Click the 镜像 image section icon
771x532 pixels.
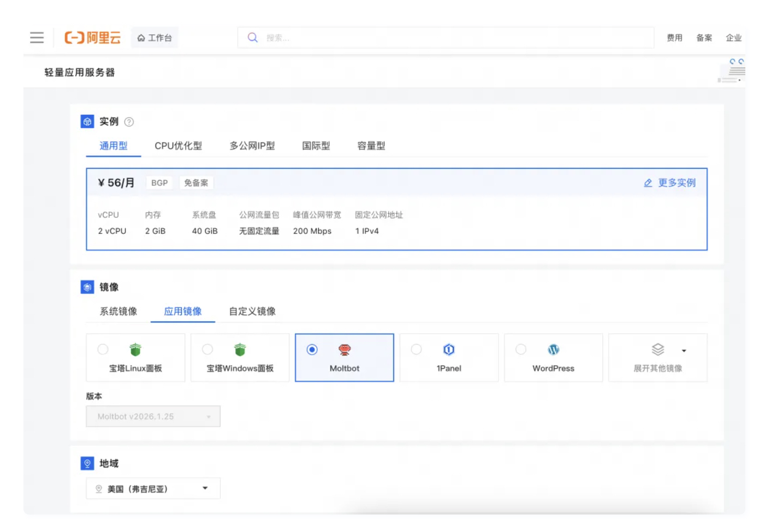87,287
